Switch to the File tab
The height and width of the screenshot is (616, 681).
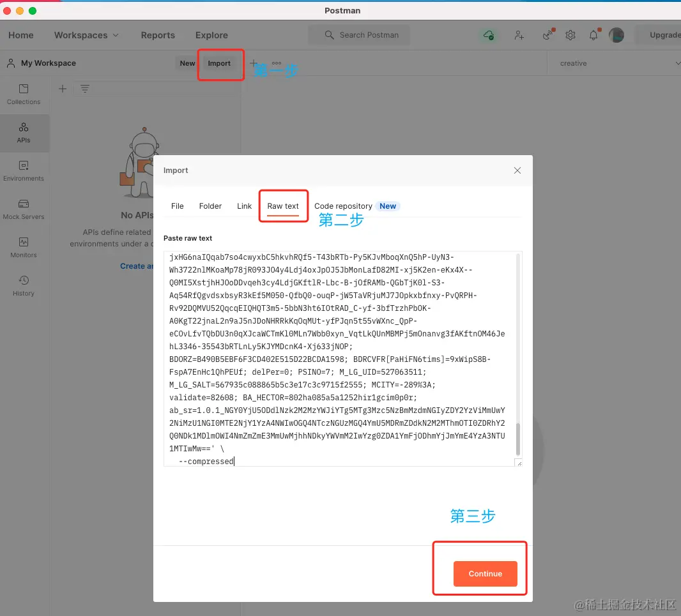click(x=177, y=206)
